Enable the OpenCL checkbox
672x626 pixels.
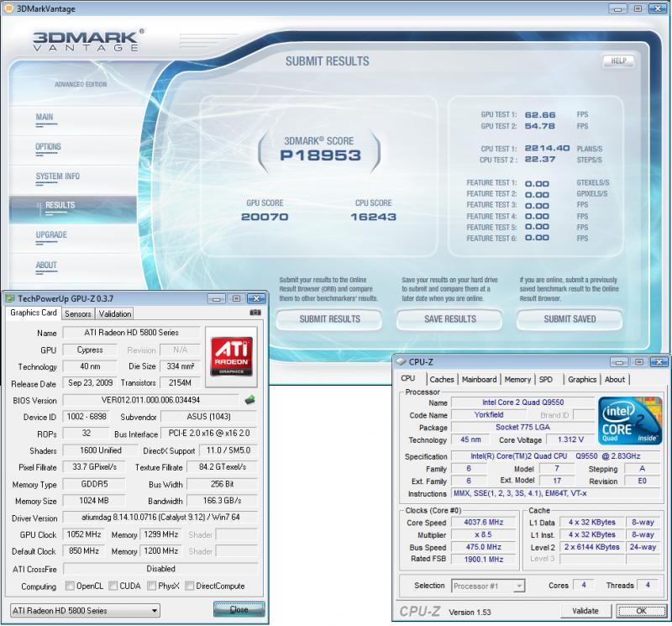[x=69, y=587]
